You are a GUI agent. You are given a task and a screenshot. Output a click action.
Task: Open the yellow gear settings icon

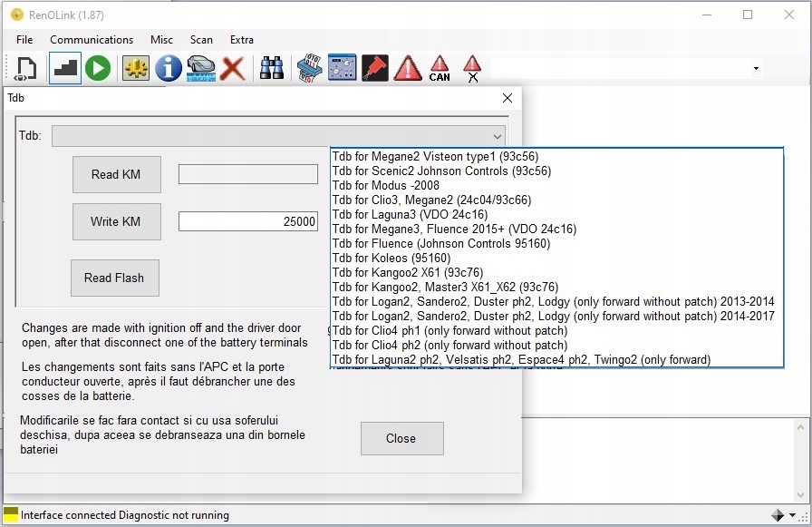pos(136,68)
